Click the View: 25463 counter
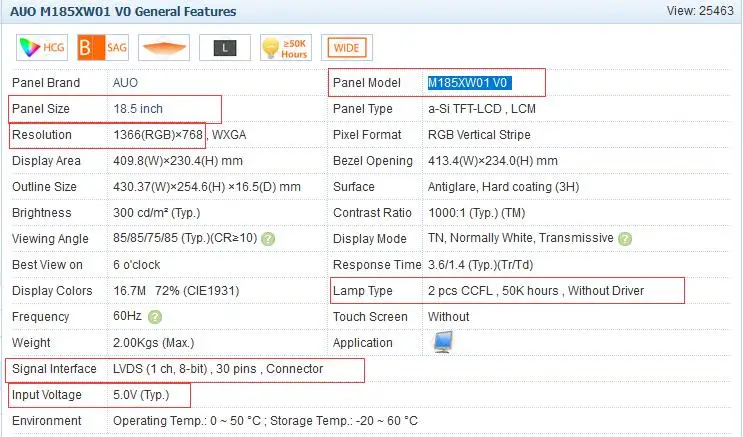The width and height of the screenshot is (743, 437). [700, 10]
